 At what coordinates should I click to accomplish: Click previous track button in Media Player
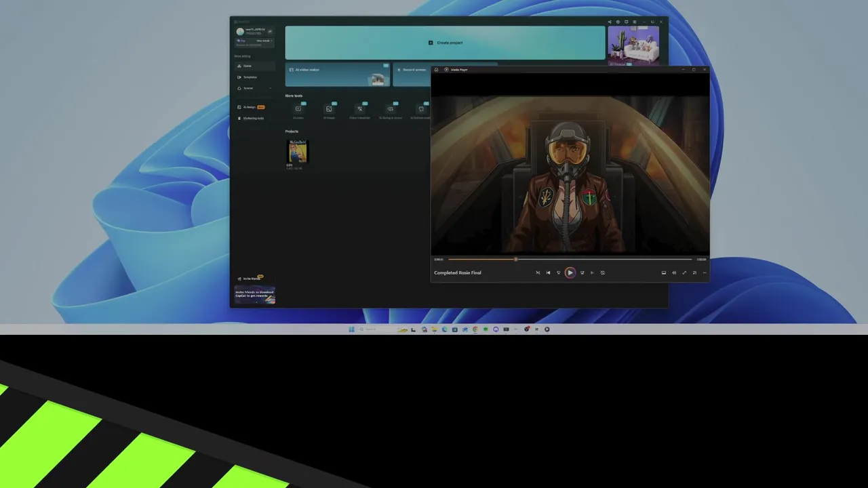(548, 272)
